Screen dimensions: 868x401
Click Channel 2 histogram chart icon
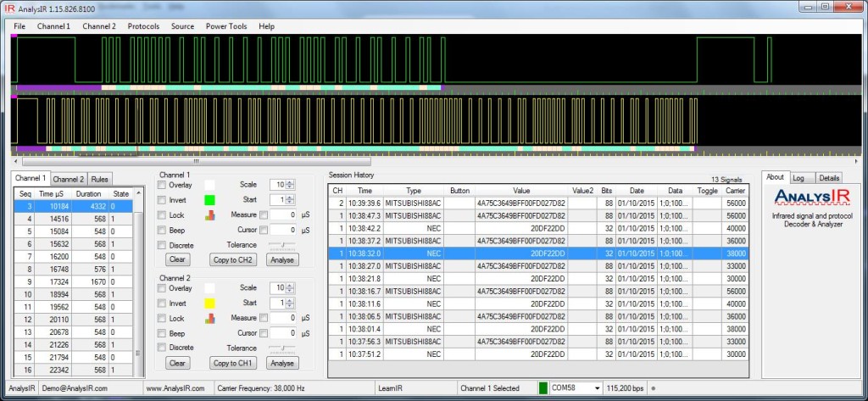pos(210,319)
